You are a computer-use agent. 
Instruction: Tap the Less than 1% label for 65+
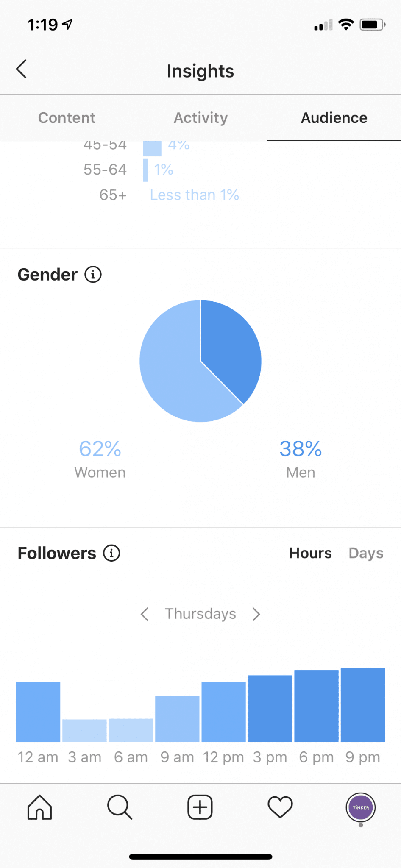pos(194,195)
